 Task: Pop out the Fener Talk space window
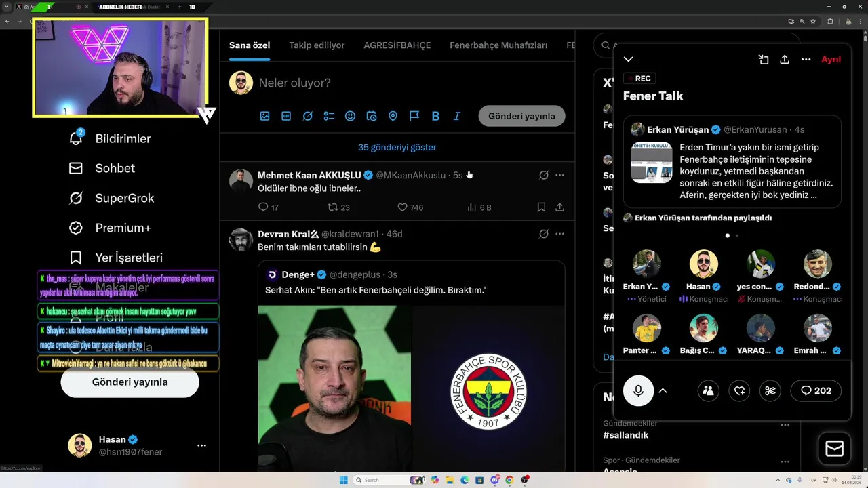(x=764, y=60)
